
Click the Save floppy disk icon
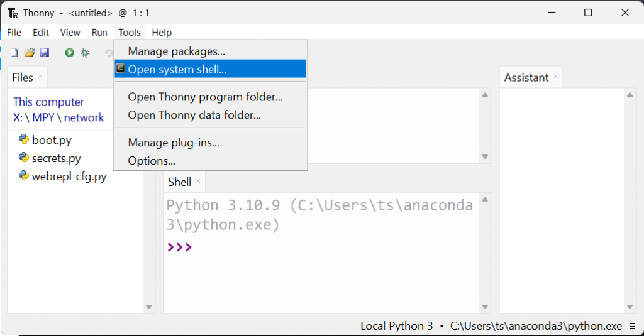(45, 53)
